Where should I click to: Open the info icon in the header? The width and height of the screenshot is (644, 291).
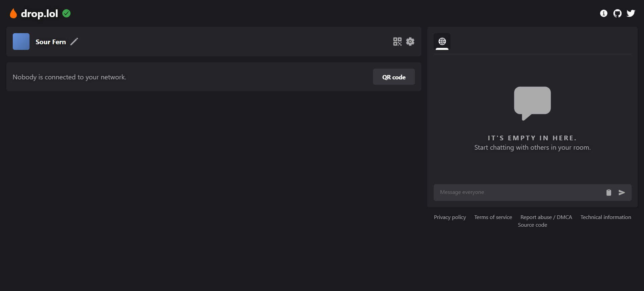pos(603,13)
